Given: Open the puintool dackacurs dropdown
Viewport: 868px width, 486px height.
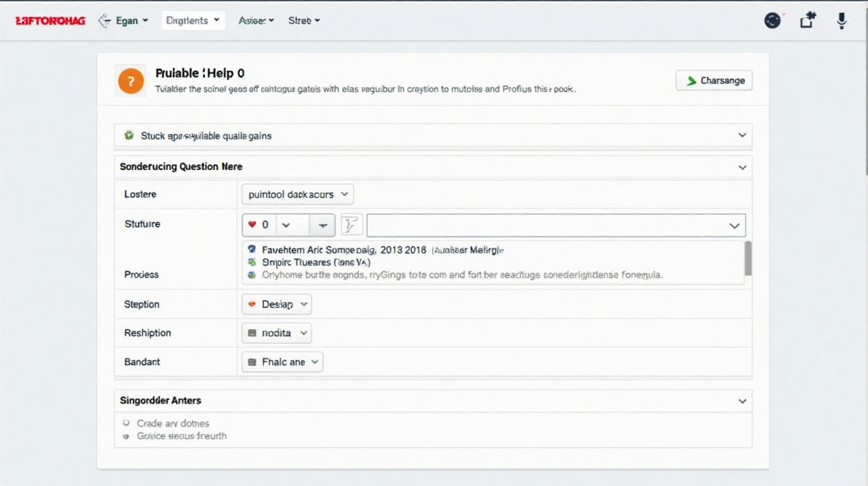Looking at the screenshot, I should click(x=297, y=194).
